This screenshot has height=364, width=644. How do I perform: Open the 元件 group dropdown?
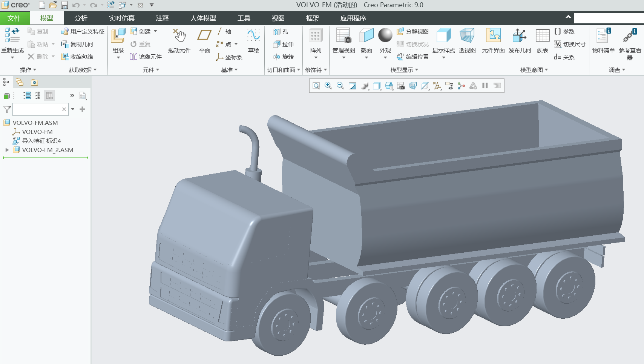click(x=151, y=70)
